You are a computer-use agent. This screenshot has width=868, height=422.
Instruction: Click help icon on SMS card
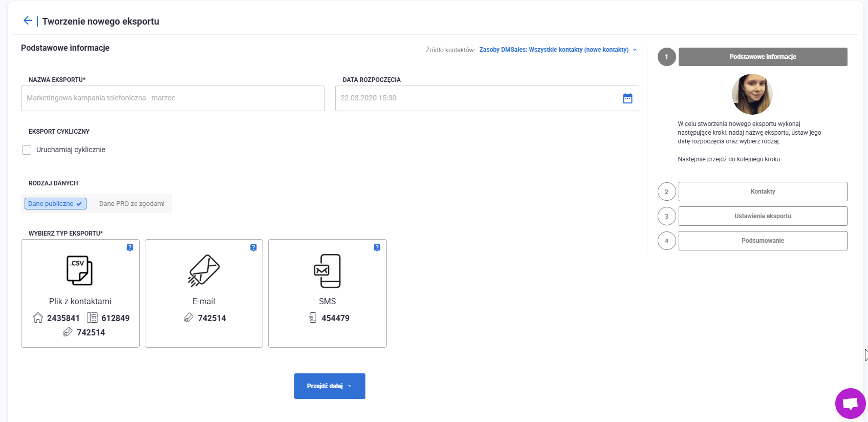[377, 248]
